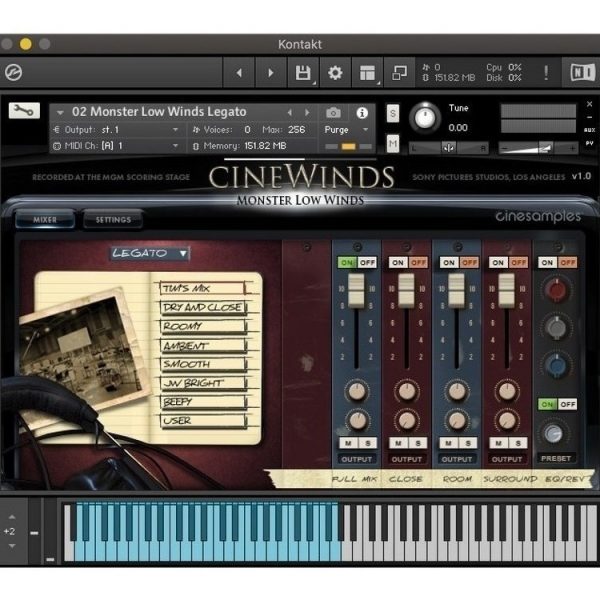Image resolution: width=600 pixels, height=600 pixels.
Task: Mute the Room channel
Action: click(448, 443)
